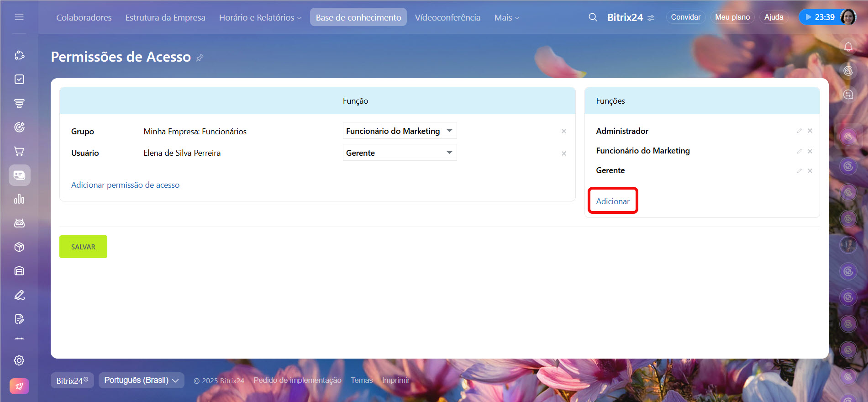The image size is (868, 402).
Task: Click Adicionar permissão de acesso link
Action: [125, 185]
